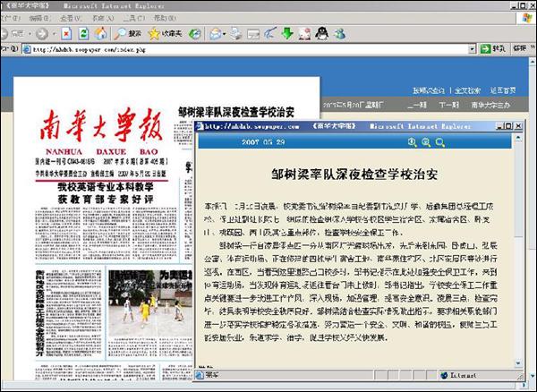Image resolution: width=537 pixels, height=392 pixels.
Task: Open Favorites (收藏) menu in menu bar
Action: click(x=103, y=18)
